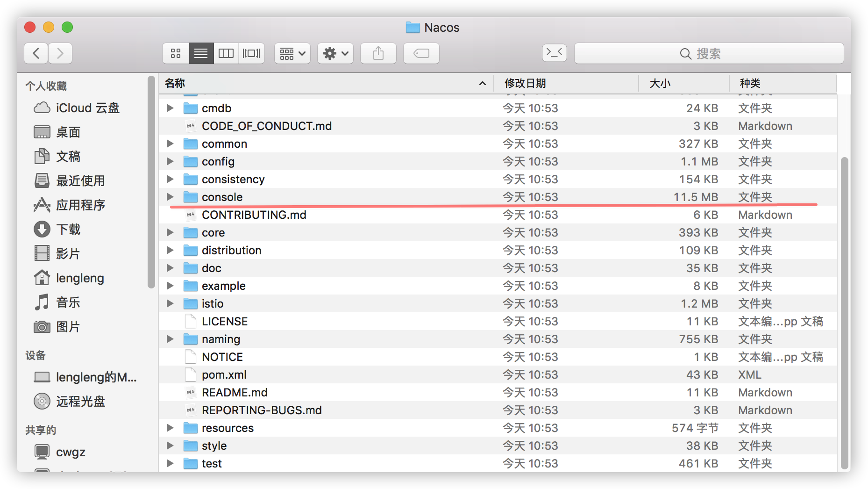The width and height of the screenshot is (868, 489).
Task: Expand the example folder
Action: [170, 286]
